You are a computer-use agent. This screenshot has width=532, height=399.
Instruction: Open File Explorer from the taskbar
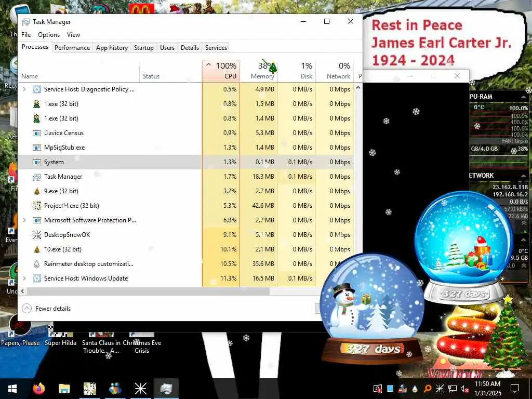coord(64,389)
